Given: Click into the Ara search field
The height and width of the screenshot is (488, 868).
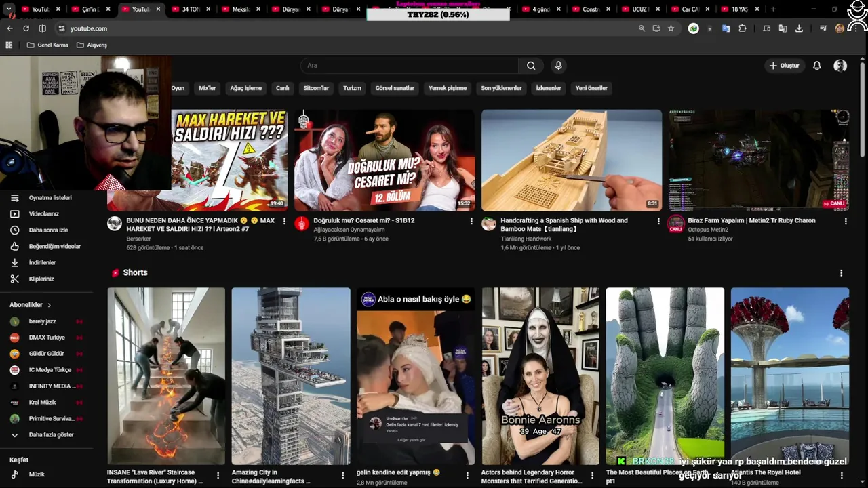Looking at the screenshot, I should click(x=409, y=66).
